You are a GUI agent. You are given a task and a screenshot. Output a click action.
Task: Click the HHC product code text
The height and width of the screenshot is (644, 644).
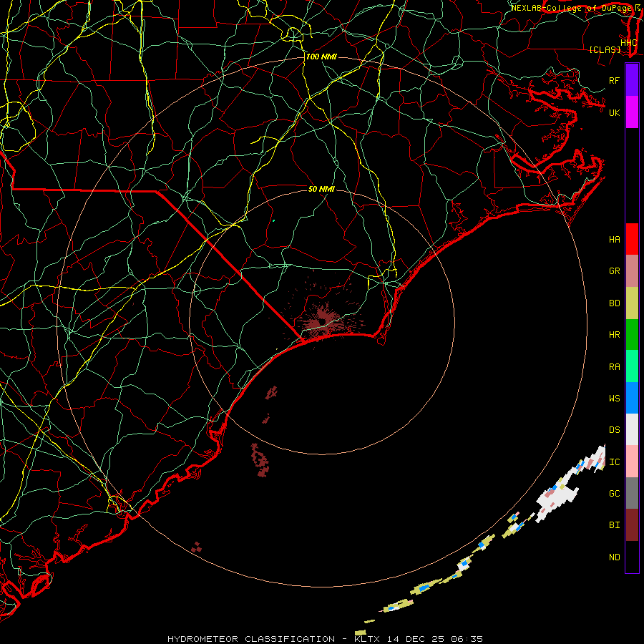628,43
